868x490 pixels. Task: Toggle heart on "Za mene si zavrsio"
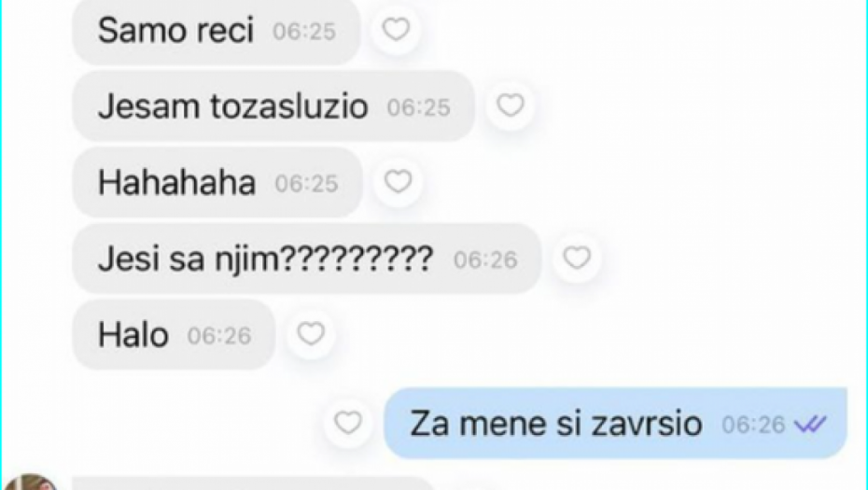[347, 424]
